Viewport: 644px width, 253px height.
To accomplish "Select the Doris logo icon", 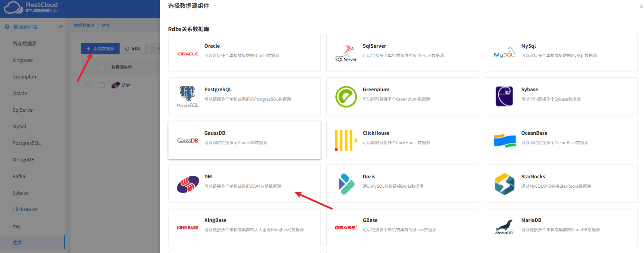I will tap(346, 184).
